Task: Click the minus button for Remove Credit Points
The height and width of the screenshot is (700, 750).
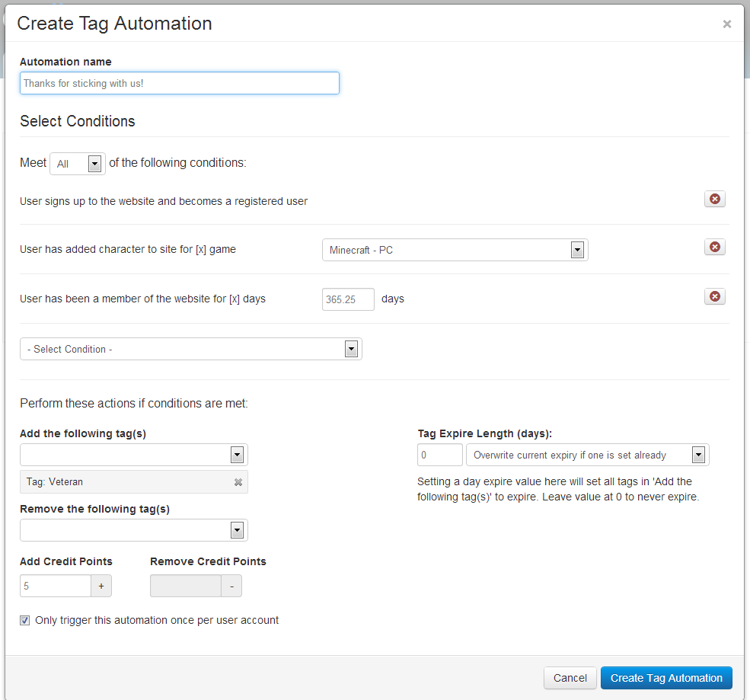Action: [x=231, y=586]
